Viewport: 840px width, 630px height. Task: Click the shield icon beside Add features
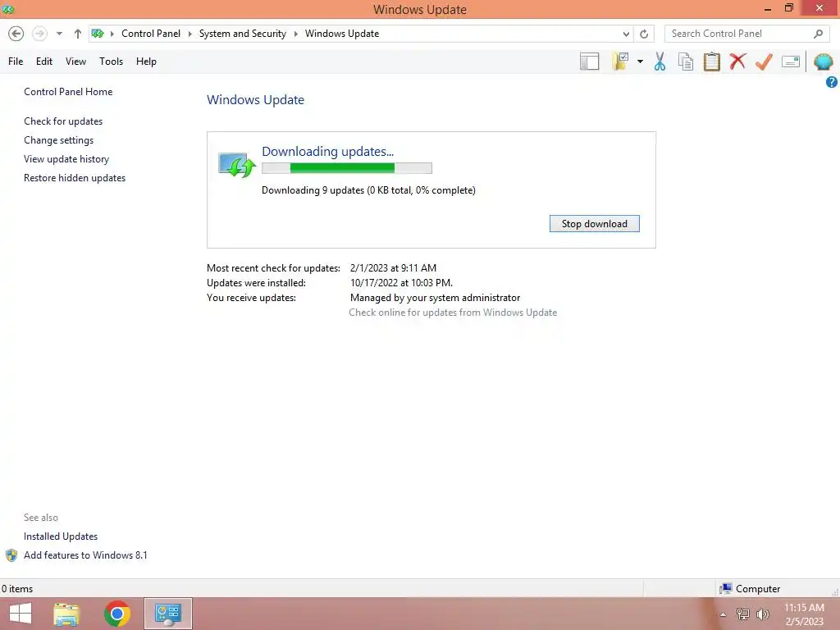click(x=11, y=555)
